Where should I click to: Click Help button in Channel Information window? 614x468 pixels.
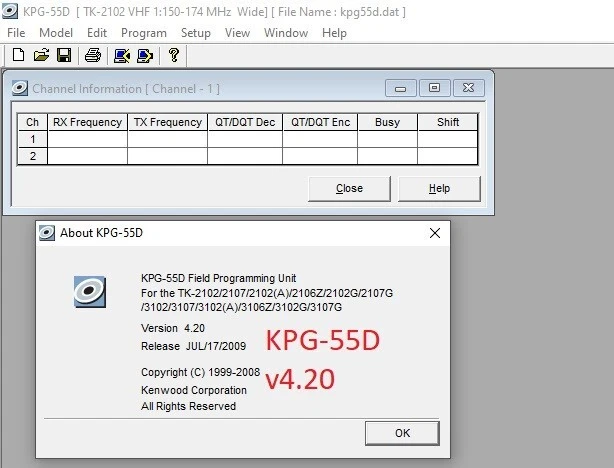click(x=439, y=189)
